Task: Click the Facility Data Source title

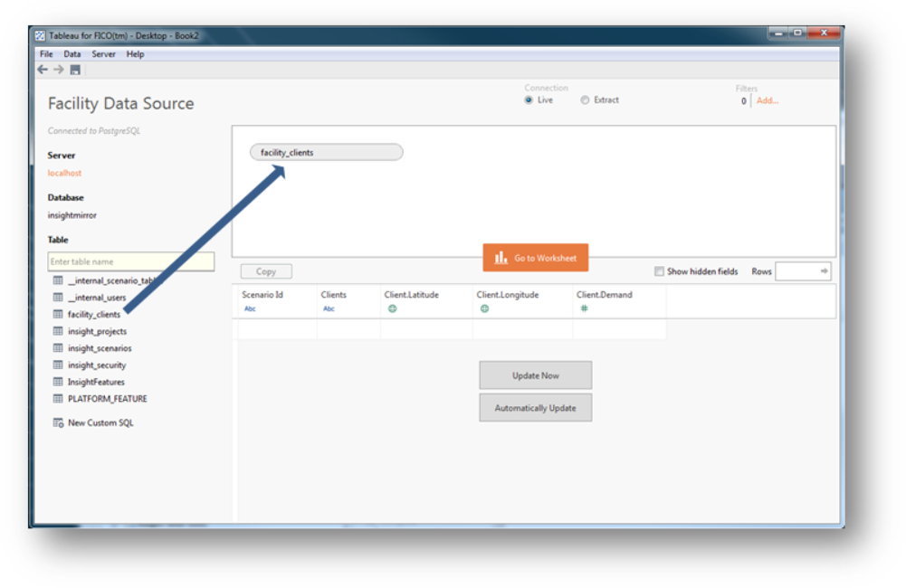Action: 120,103
